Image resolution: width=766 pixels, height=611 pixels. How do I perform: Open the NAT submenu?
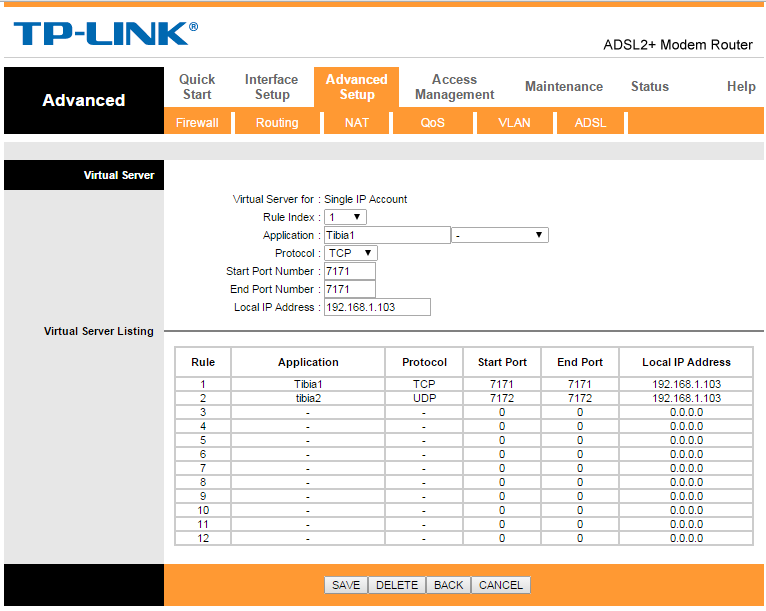coord(357,123)
